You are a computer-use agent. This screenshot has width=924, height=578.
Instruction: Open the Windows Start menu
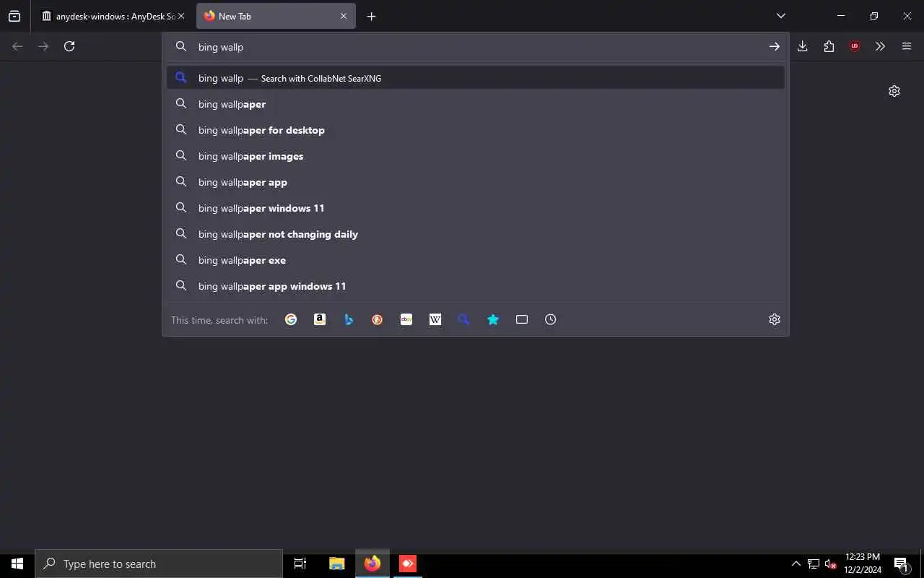point(17,564)
